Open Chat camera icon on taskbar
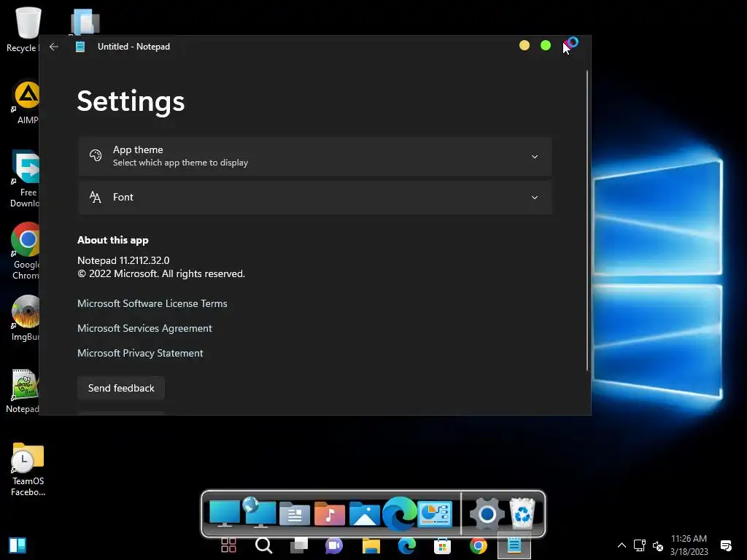 tap(334, 545)
